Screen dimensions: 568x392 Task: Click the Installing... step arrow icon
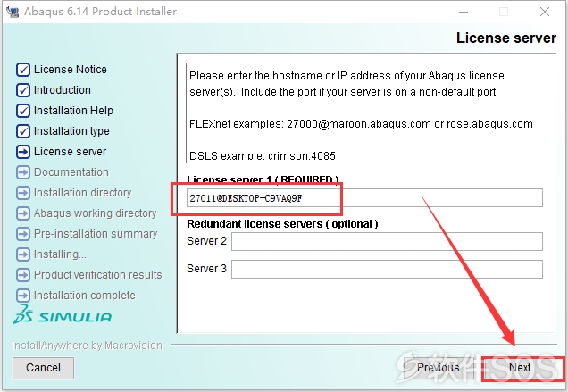23,254
